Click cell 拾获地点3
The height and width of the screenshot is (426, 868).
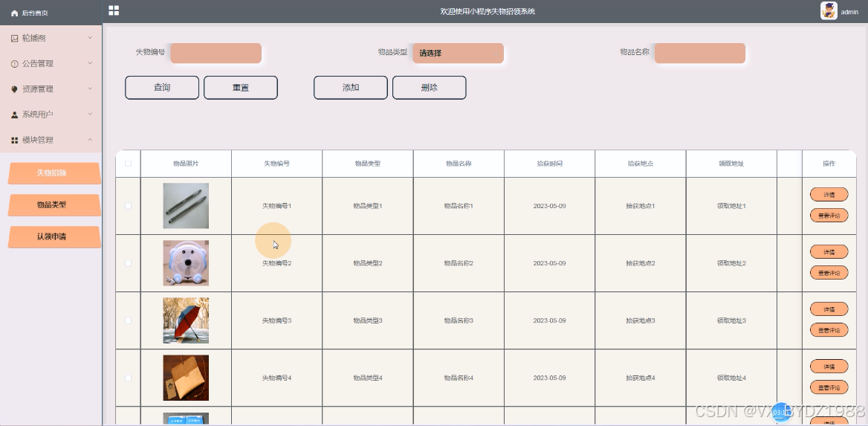coord(641,320)
